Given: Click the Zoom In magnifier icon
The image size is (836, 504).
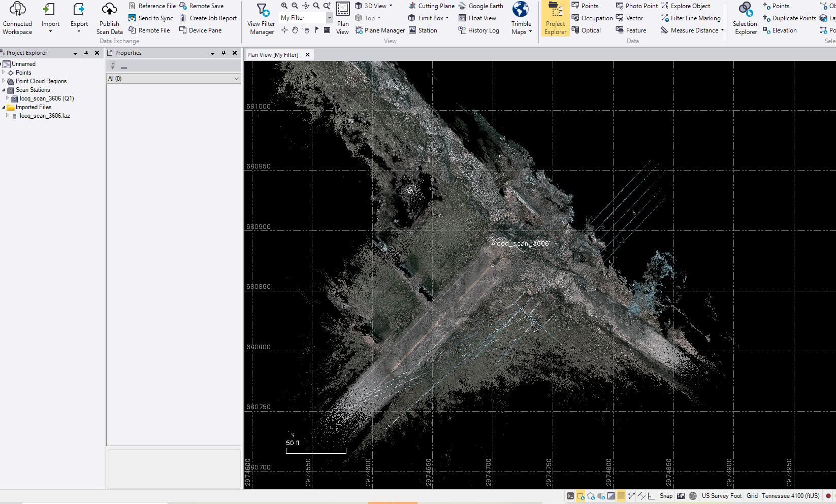Looking at the screenshot, I should click(x=284, y=6).
